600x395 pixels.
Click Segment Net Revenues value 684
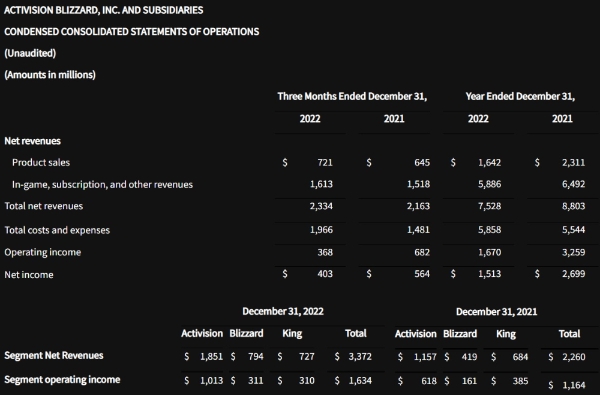coord(520,357)
